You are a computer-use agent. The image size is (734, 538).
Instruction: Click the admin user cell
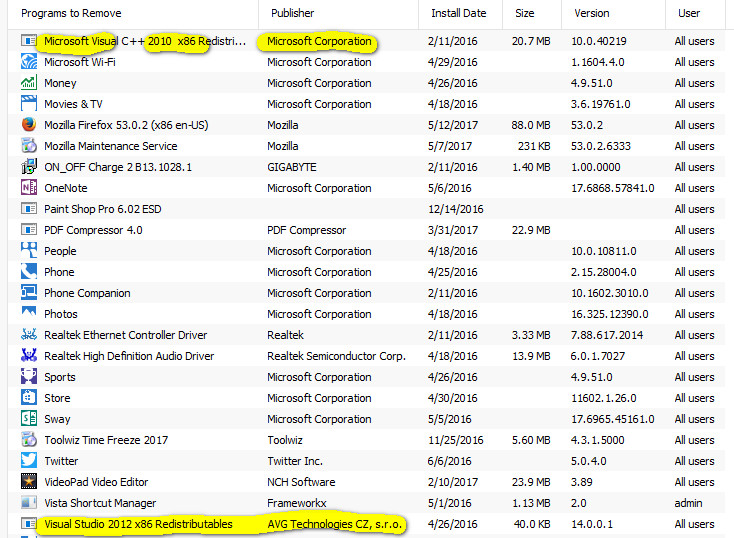(688, 503)
